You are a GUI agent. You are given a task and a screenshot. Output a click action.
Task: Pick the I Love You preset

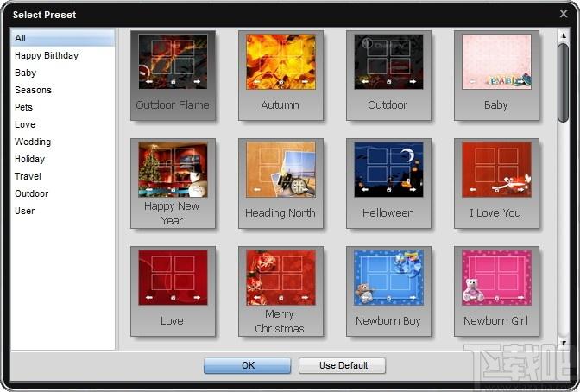(x=496, y=184)
